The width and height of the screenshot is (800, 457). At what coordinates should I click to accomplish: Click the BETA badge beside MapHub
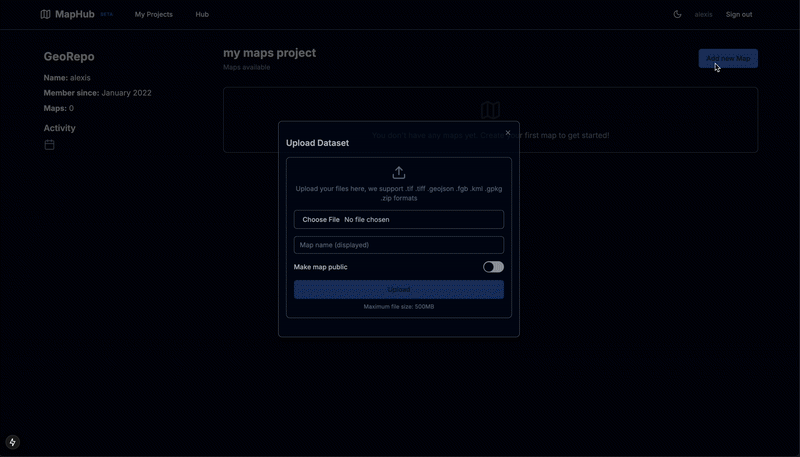[107, 14]
